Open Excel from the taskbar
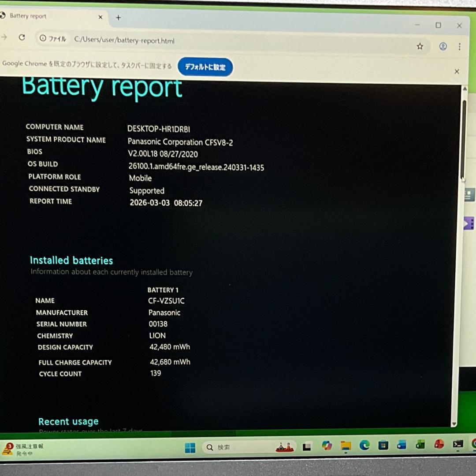Image resolution: width=476 pixels, height=476 pixels. [x=420, y=445]
